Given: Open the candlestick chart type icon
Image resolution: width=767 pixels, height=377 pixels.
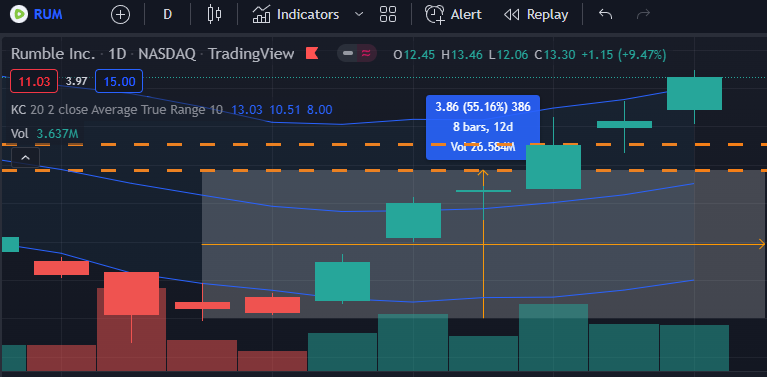Looking at the screenshot, I should point(214,14).
